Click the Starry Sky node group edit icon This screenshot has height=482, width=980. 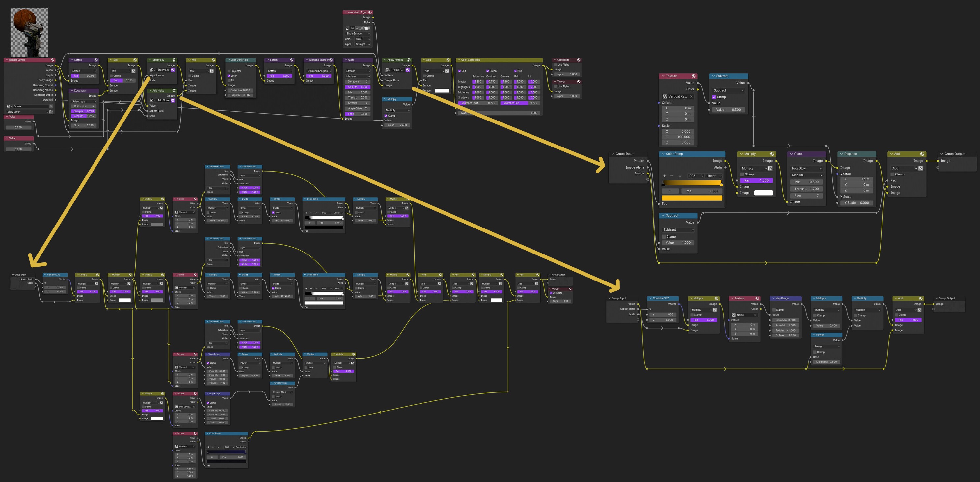tap(174, 60)
